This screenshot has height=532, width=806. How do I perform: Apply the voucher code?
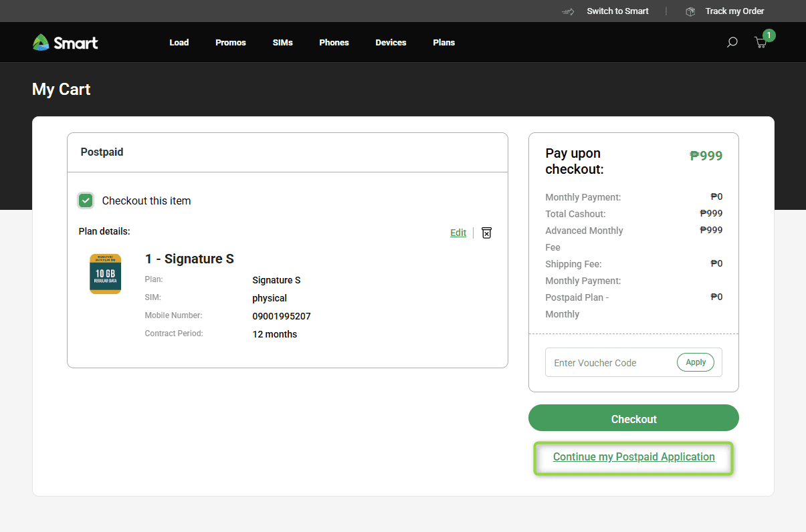696,362
